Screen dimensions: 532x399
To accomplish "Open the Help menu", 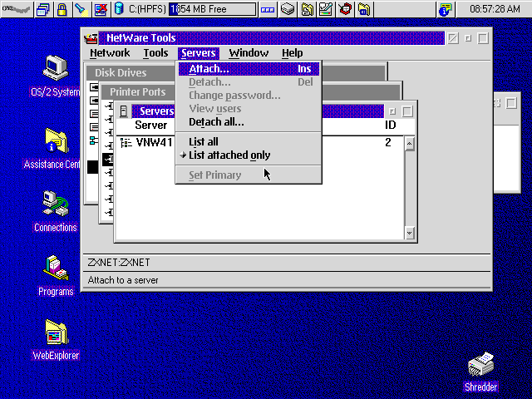I will (292, 53).
